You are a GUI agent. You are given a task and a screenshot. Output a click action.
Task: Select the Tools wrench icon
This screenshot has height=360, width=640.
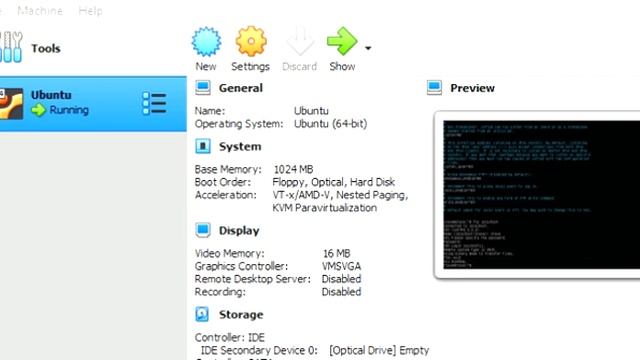11,47
